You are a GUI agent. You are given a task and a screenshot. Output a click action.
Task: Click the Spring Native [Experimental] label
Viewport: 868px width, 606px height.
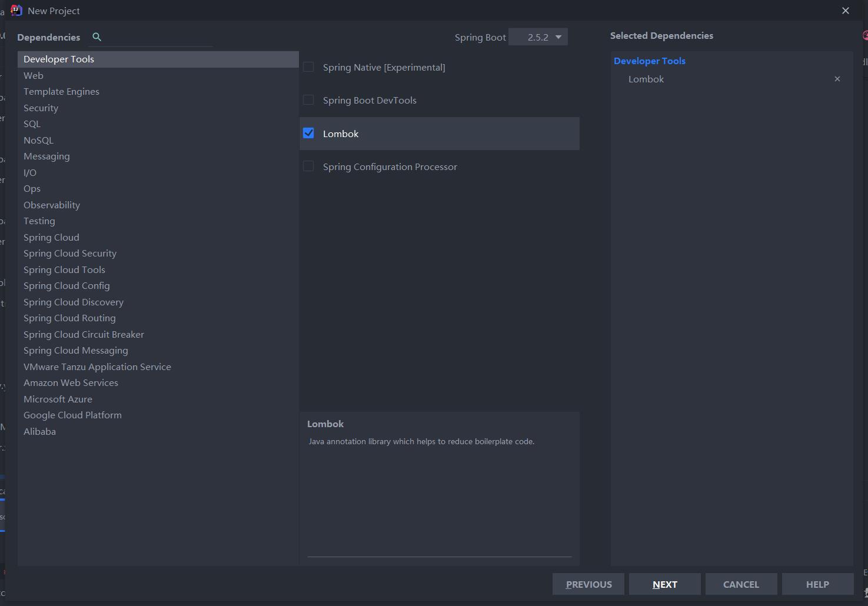point(384,67)
